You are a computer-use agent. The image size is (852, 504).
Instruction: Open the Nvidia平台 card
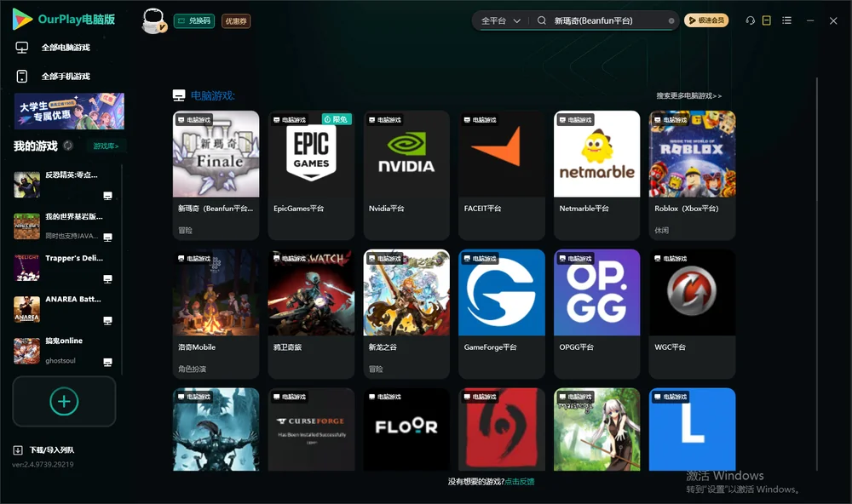(x=406, y=175)
